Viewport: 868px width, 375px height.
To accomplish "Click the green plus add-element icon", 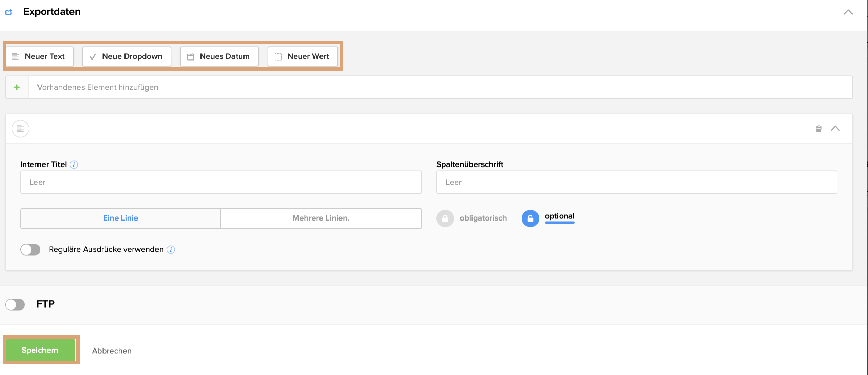I will tap(17, 87).
